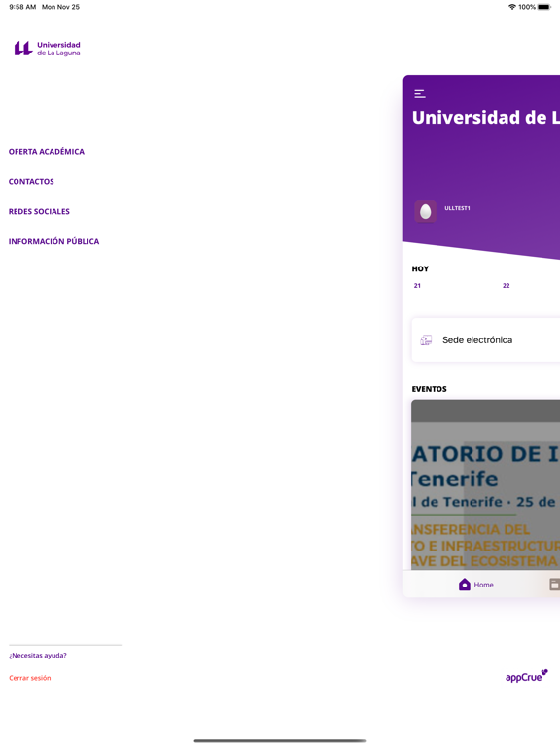
Task: Open CONTACTOS menu item
Action: 31,182
